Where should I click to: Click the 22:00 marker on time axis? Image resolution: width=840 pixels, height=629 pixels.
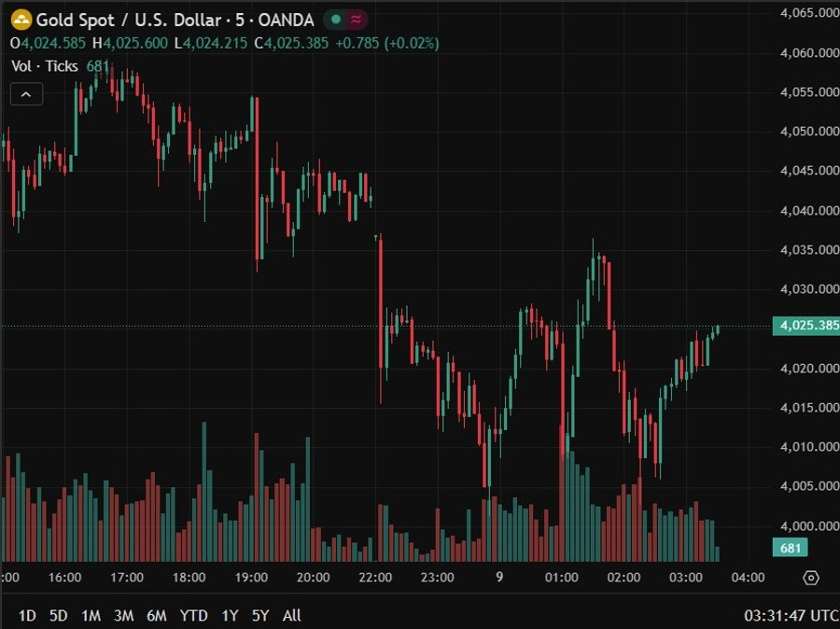(375, 578)
